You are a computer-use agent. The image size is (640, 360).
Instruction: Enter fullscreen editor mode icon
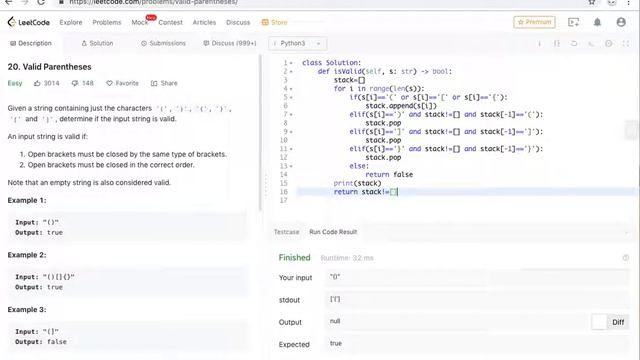(x=626, y=43)
